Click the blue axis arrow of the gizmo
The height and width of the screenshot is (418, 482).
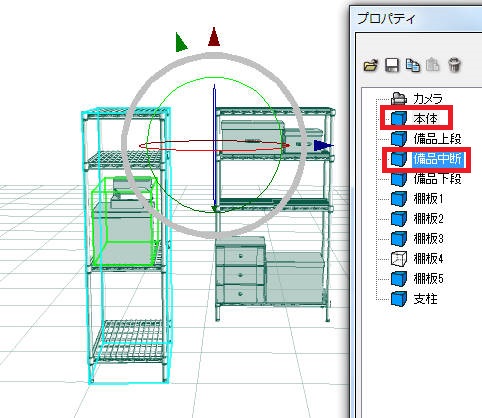(323, 145)
